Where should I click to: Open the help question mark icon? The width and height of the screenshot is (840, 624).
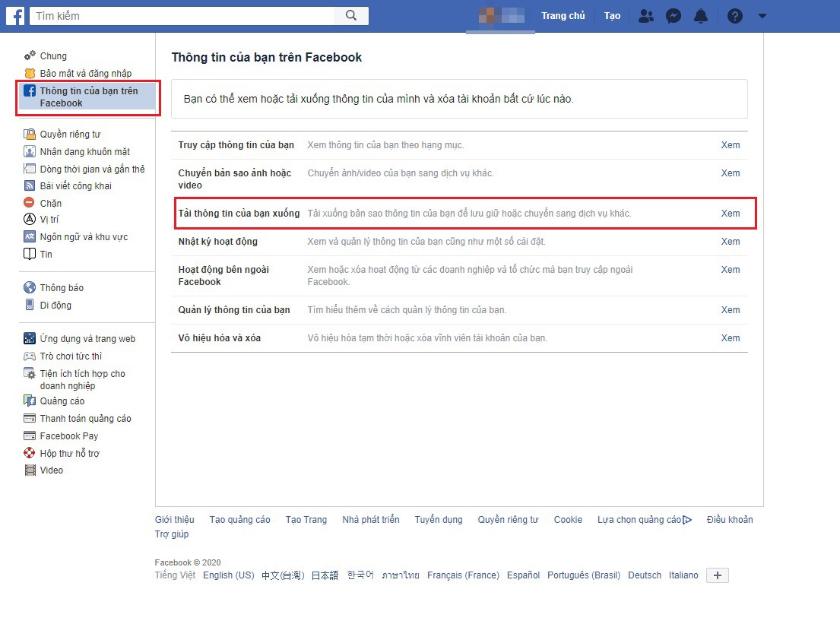735,16
